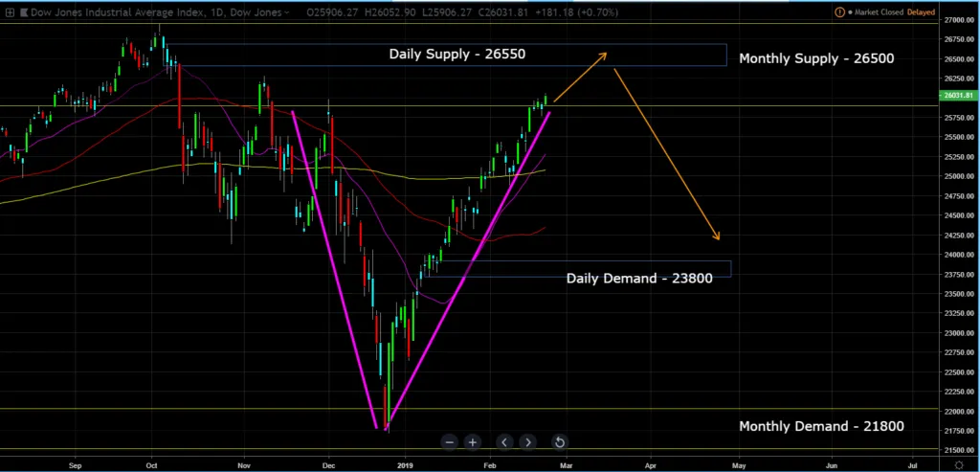Open chart settings gear at axis corner
The image size is (980, 472).
[x=959, y=465]
